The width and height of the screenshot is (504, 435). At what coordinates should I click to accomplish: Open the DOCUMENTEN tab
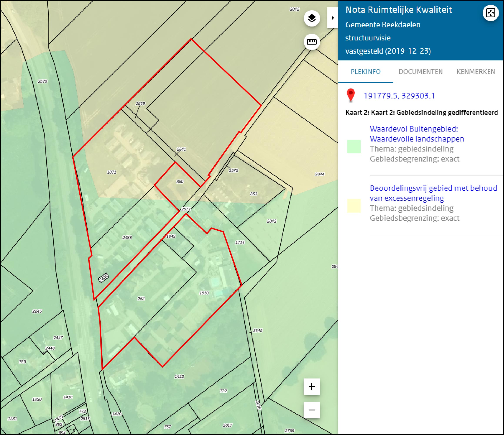coord(421,72)
